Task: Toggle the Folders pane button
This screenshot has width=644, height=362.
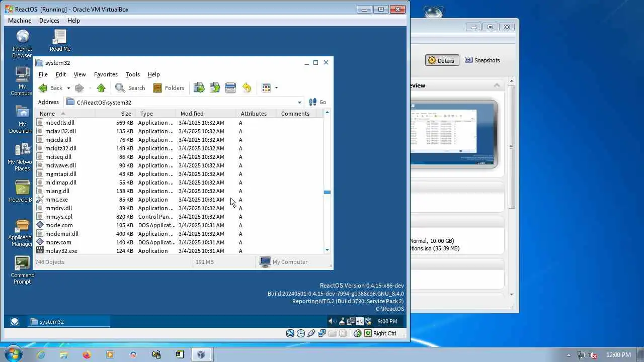Action: pos(169,88)
